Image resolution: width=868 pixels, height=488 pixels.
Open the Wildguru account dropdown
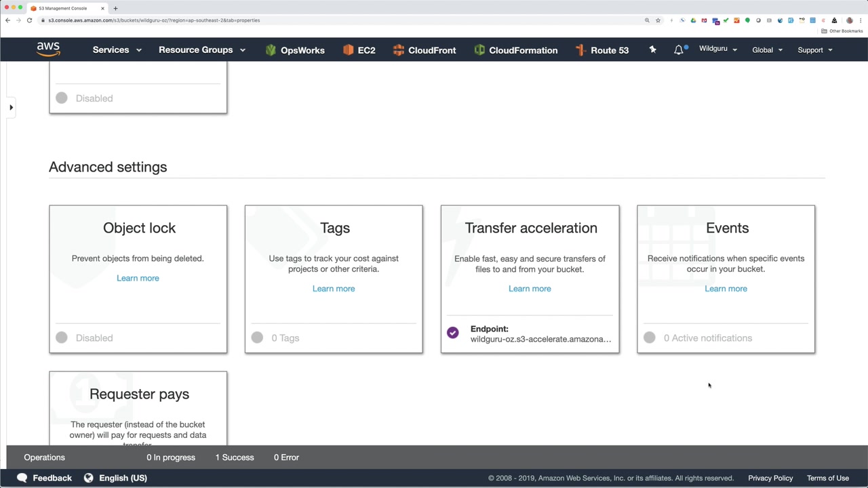point(717,49)
